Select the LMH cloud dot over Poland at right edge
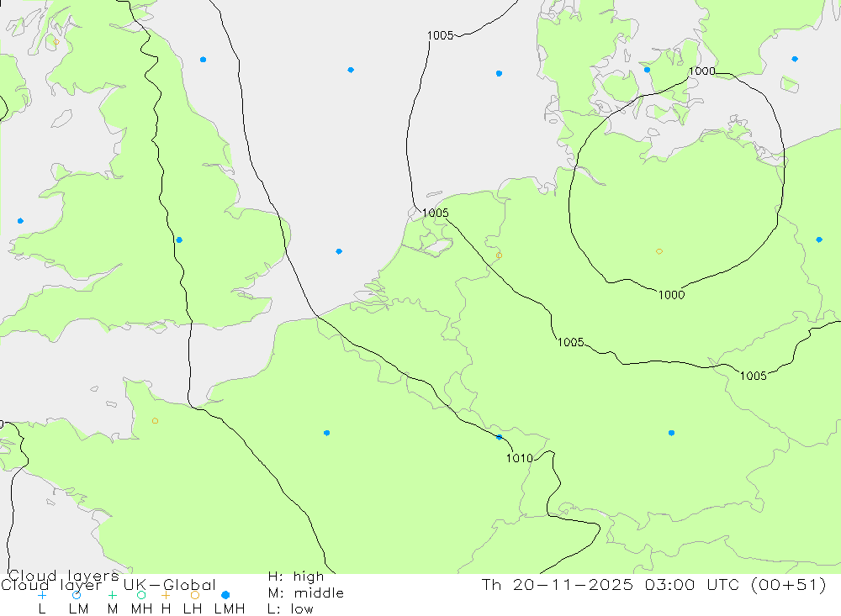 (819, 240)
